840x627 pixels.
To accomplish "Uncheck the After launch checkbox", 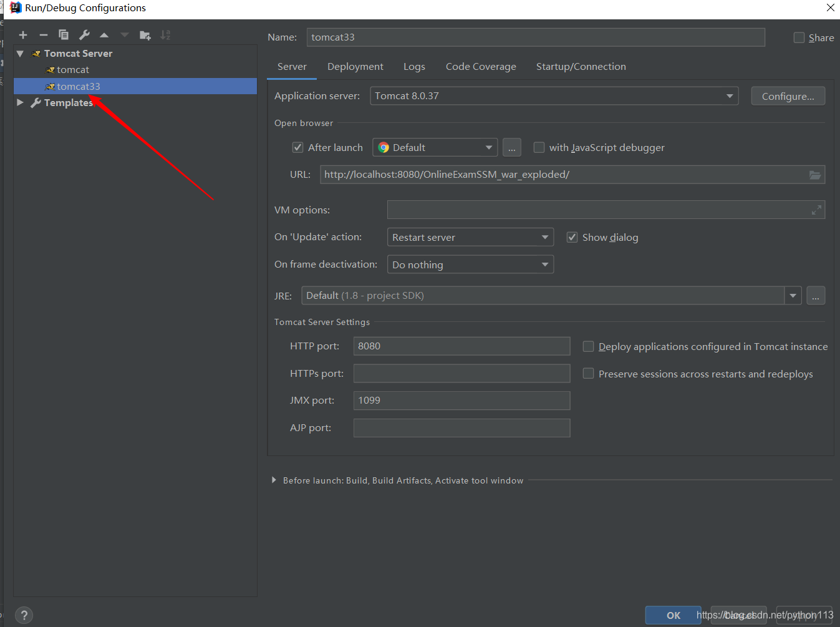I will pyautogui.click(x=298, y=148).
